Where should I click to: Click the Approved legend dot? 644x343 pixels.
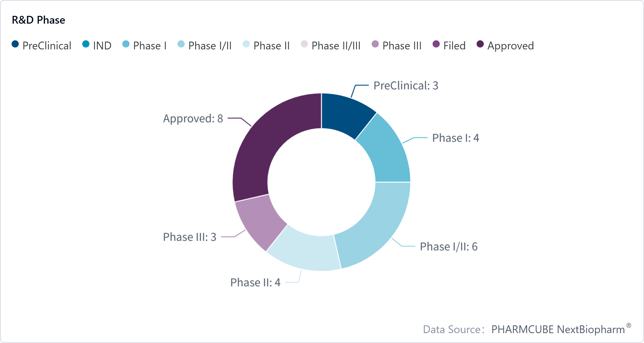(x=480, y=44)
